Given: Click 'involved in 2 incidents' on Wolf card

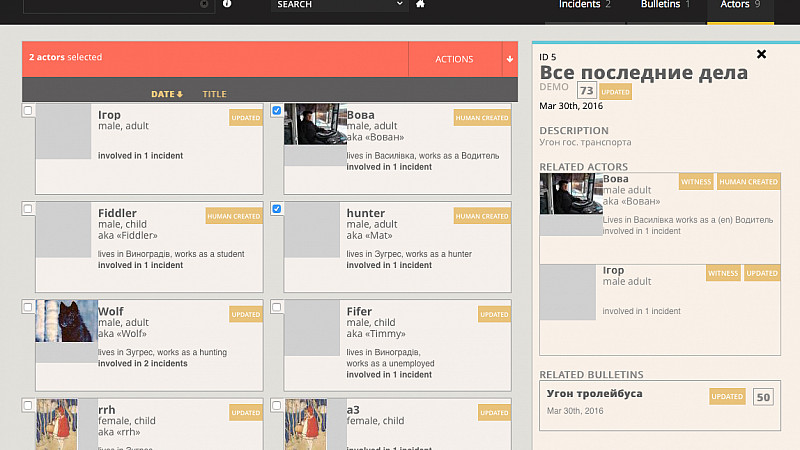Looking at the screenshot, I should 143,363.
